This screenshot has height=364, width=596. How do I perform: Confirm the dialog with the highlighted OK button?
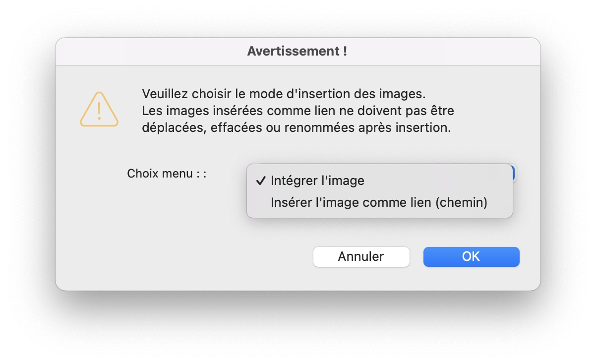pos(471,256)
